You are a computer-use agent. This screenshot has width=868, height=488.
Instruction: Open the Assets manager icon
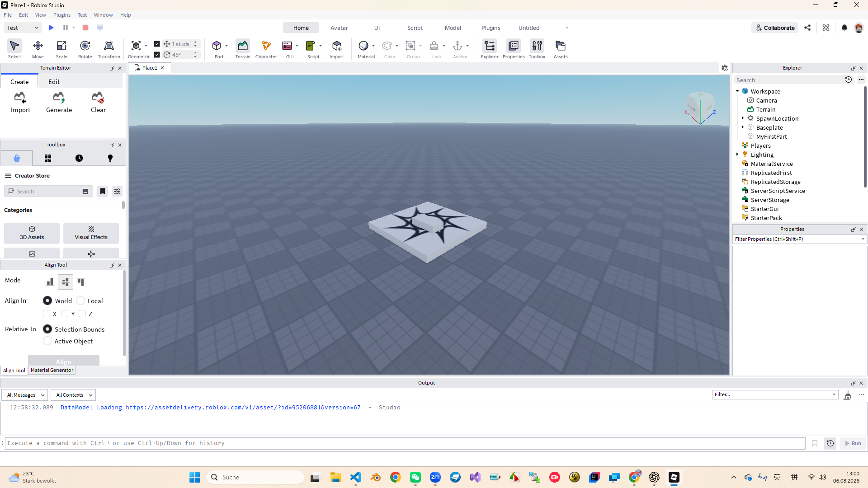click(x=561, y=49)
